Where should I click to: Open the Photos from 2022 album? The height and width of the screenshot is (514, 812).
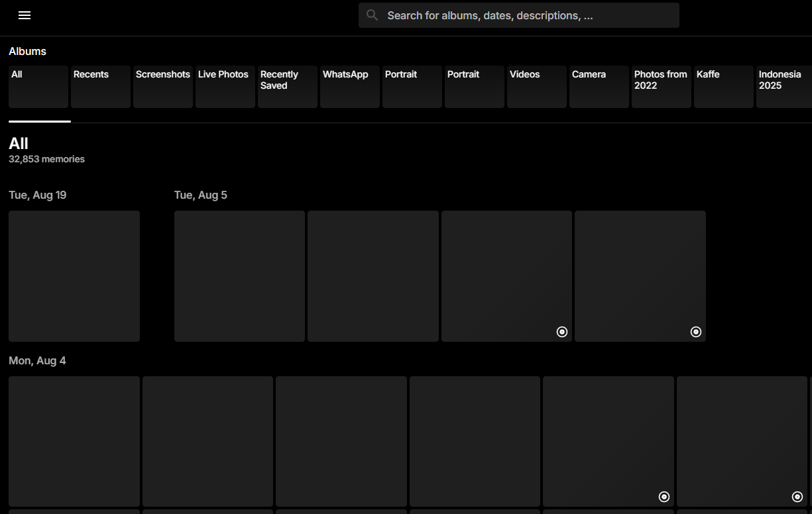(x=662, y=87)
